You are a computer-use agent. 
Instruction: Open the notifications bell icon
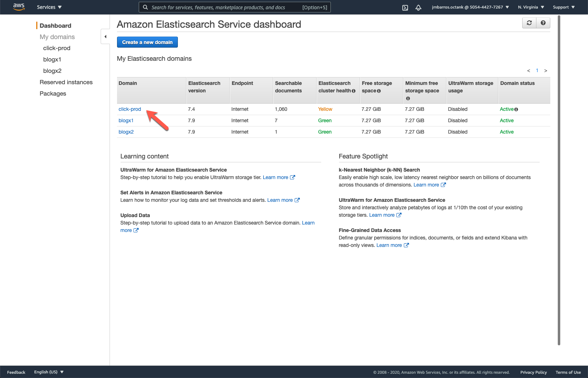pos(418,7)
